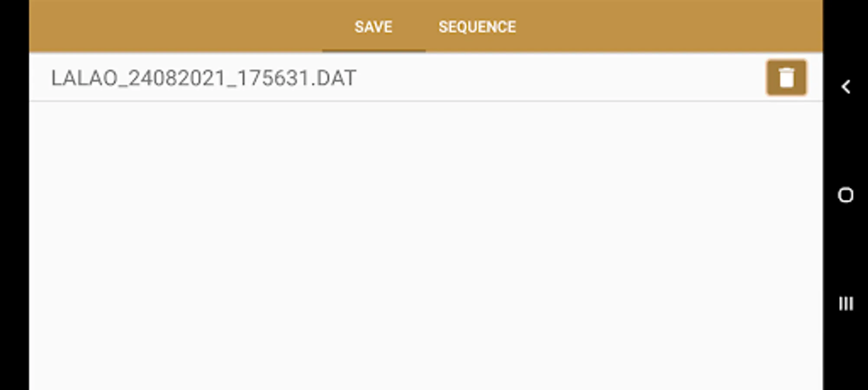Delete the LALAO_24082021_175631.DAT file
Image resolution: width=868 pixels, height=390 pixels.
click(x=786, y=78)
